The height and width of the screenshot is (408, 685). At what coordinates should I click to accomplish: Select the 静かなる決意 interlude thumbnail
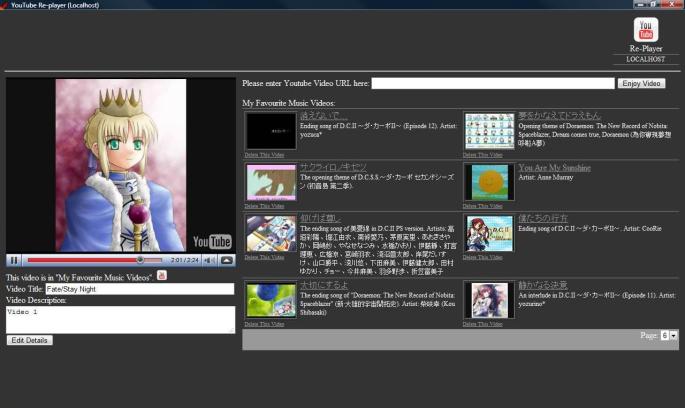click(489, 300)
